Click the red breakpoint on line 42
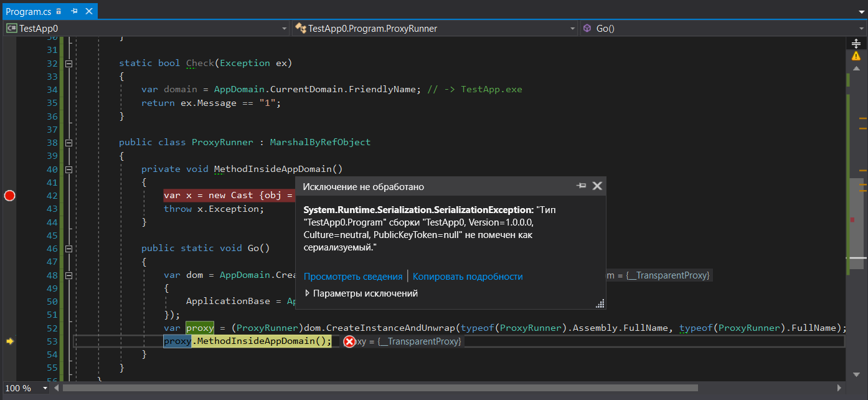This screenshot has height=400, width=868. (9, 196)
